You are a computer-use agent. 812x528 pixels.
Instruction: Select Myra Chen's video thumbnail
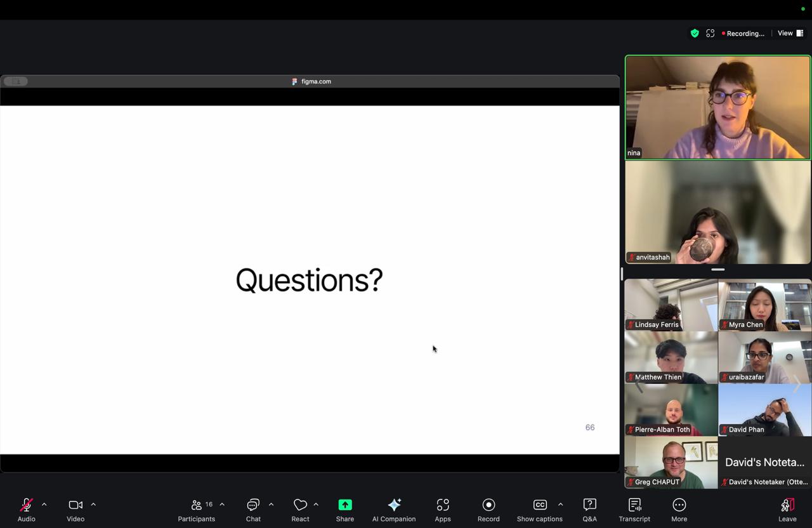tap(764, 305)
